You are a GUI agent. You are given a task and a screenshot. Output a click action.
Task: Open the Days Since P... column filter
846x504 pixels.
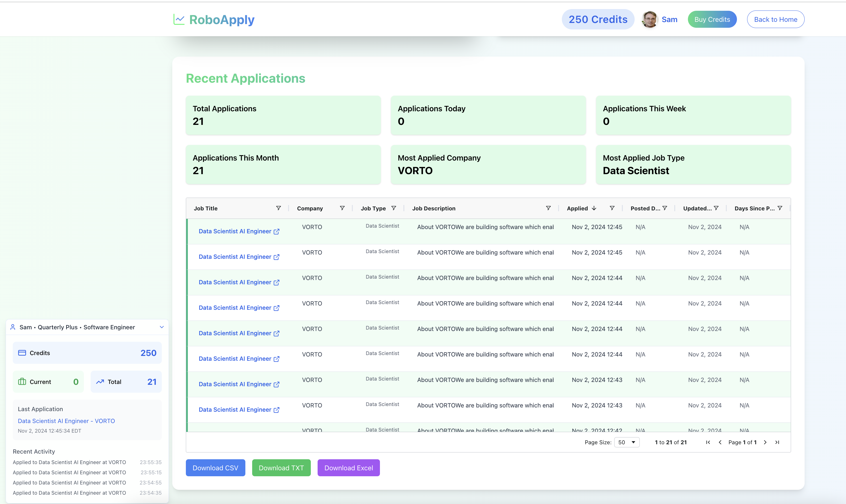pyautogui.click(x=780, y=208)
